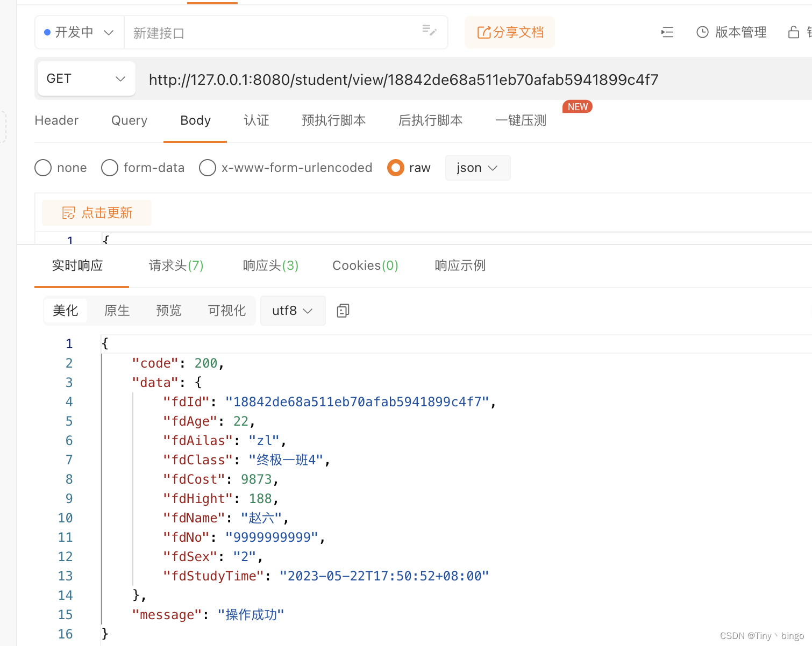Select the 美化 response view
The height and width of the screenshot is (646, 812).
[66, 311]
